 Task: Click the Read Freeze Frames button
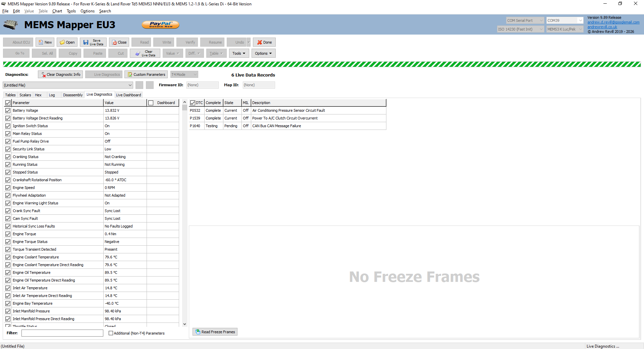pos(215,332)
